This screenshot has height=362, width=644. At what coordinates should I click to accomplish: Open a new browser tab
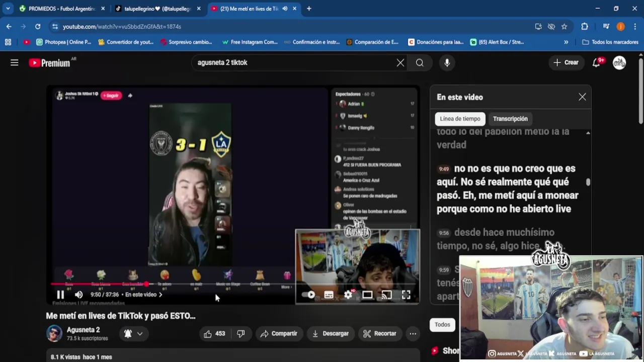[x=309, y=9]
